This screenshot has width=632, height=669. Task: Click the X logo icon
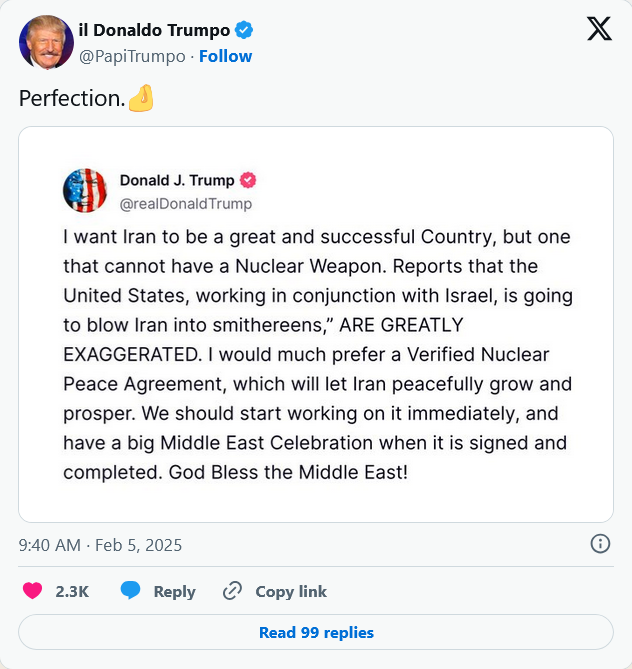click(x=599, y=29)
